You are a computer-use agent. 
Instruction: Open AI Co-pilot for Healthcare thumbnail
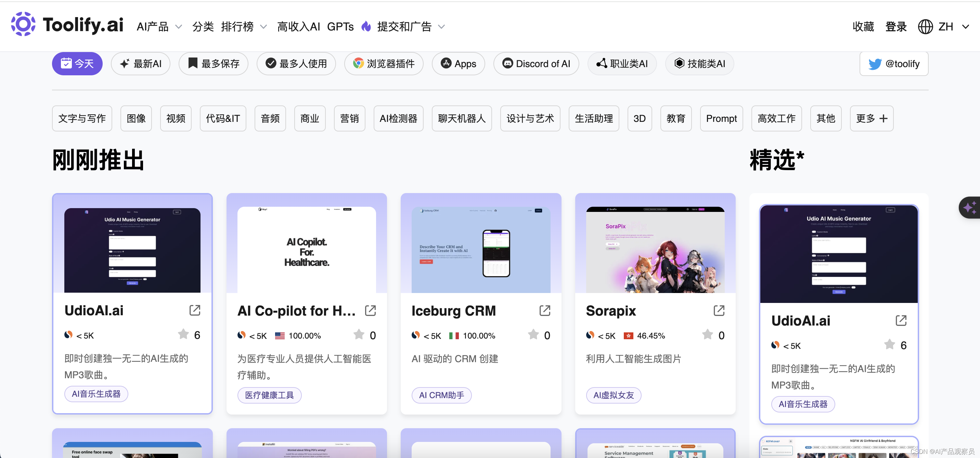click(307, 250)
